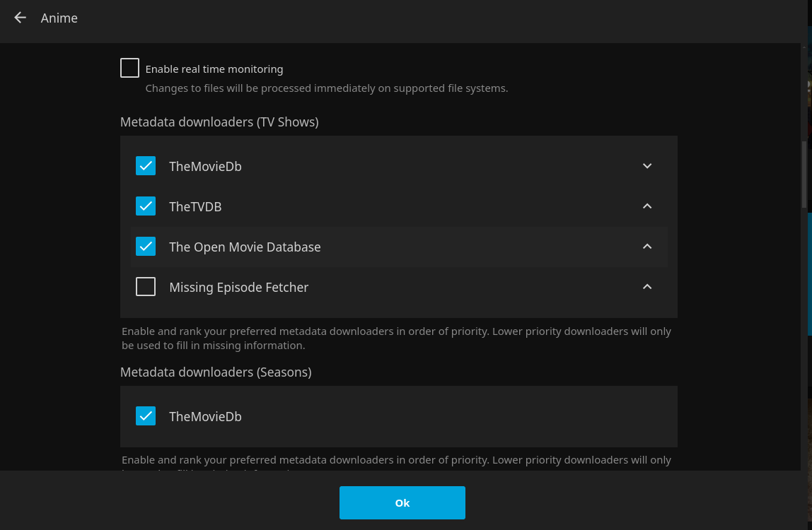Disable the TheTVDB downloader checkbox

146,206
